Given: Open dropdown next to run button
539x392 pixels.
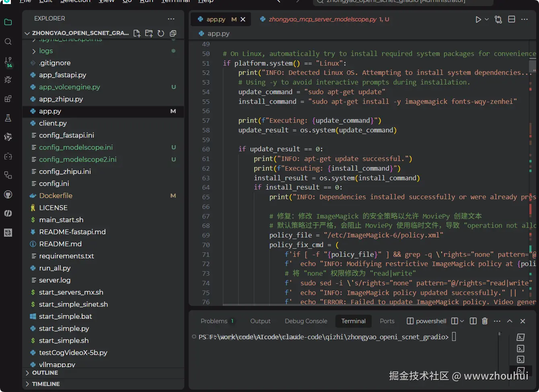Looking at the screenshot, I should pos(487,19).
